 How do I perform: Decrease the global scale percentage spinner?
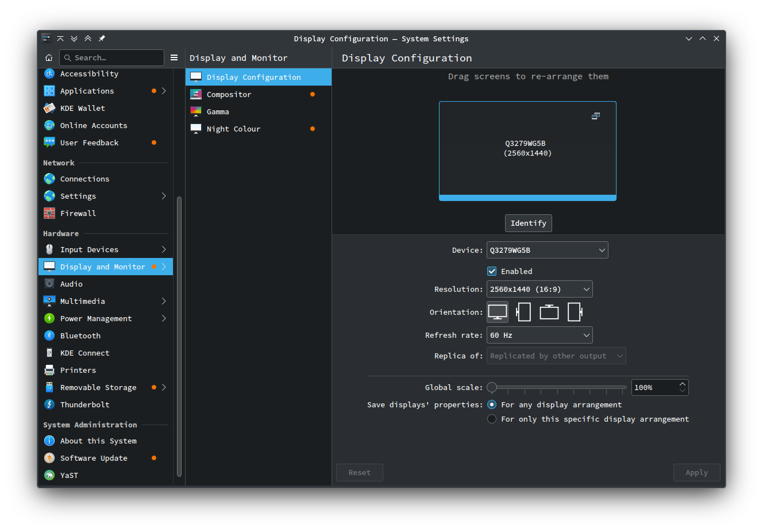(x=683, y=391)
